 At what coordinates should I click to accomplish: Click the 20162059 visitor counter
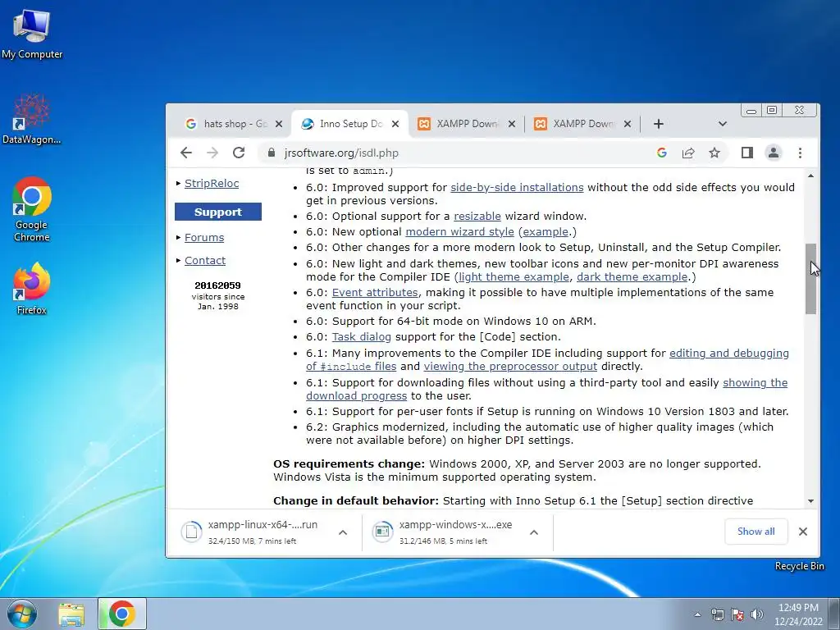pyautogui.click(x=217, y=285)
